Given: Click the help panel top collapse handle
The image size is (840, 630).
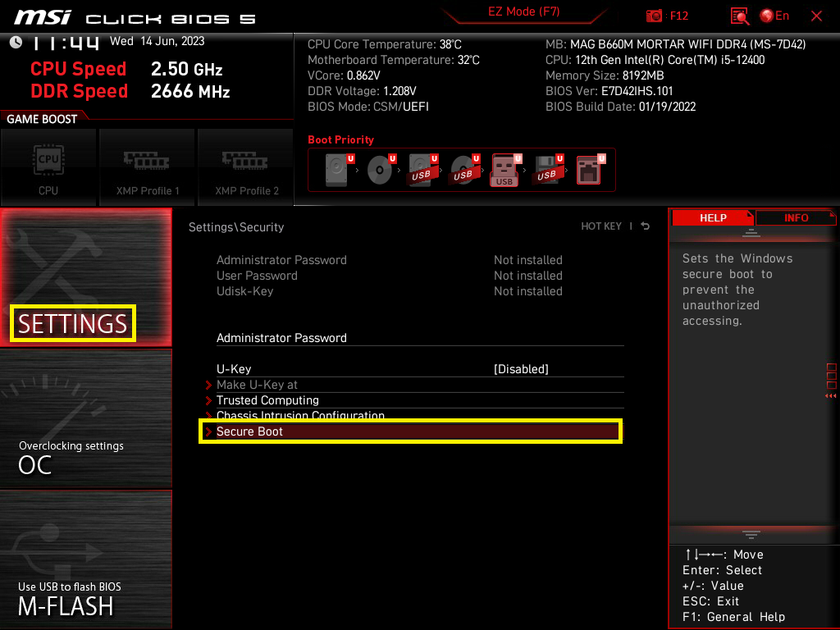Looking at the screenshot, I should point(751,232).
